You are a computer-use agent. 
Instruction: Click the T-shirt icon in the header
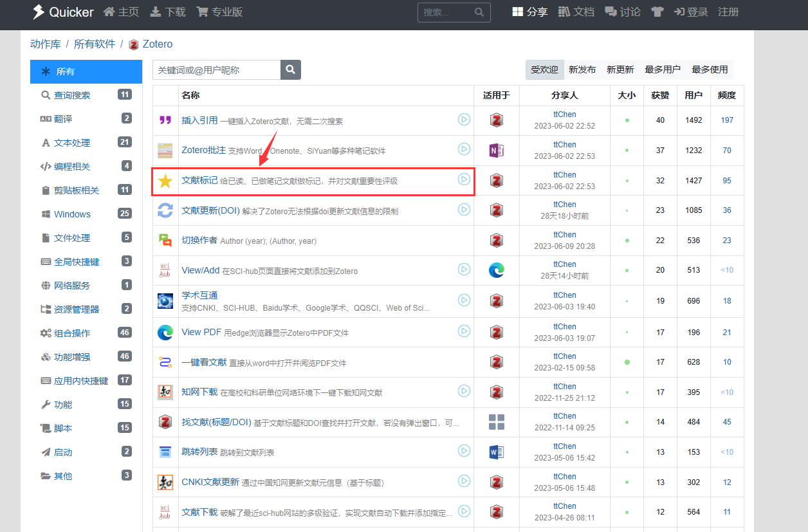click(657, 12)
